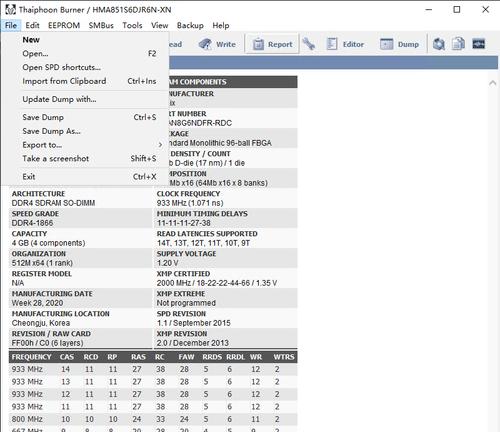Open the Report clipboard icon
This screenshot has height=432, width=500.
[258, 44]
